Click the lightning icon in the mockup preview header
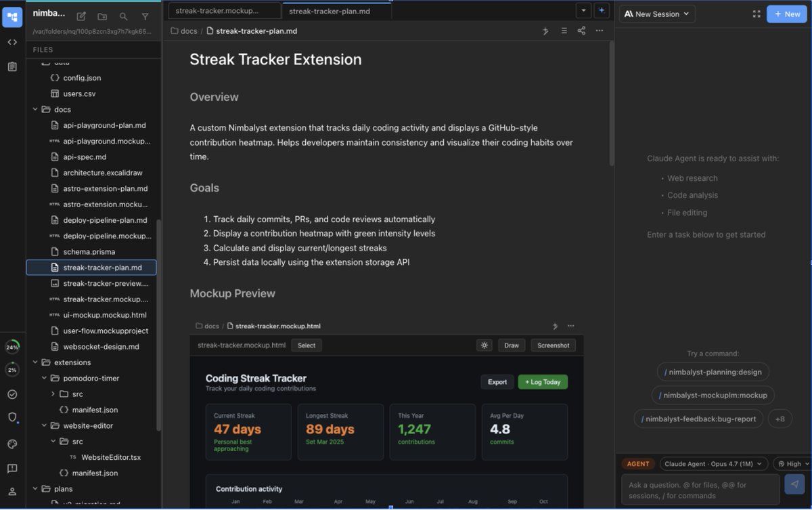 click(556, 326)
